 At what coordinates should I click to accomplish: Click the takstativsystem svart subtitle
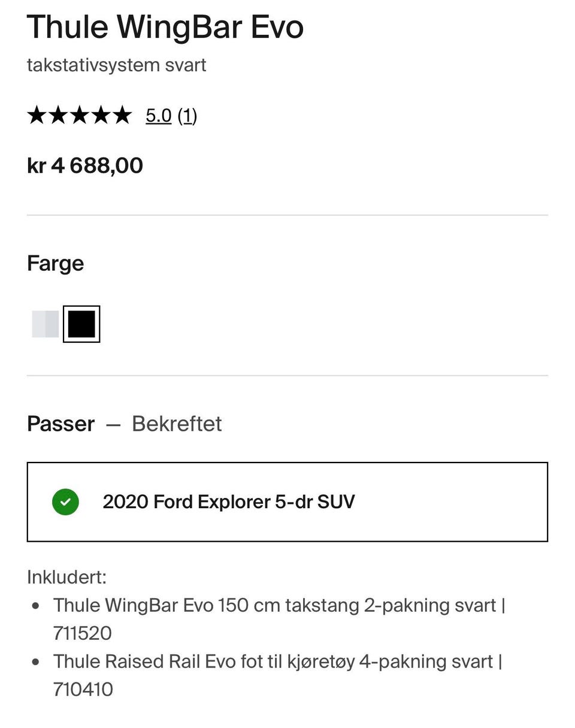[x=116, y=65]
